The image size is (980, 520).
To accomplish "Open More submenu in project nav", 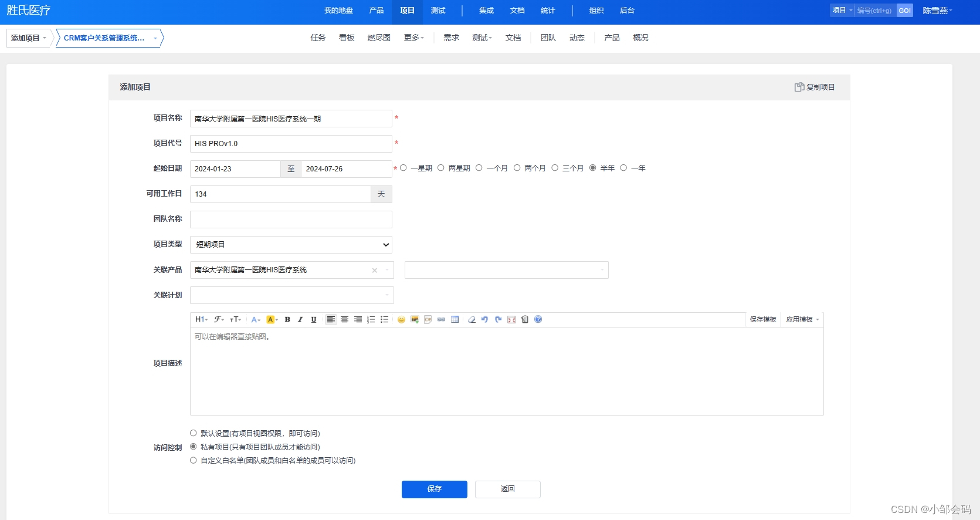I will 413,38.
